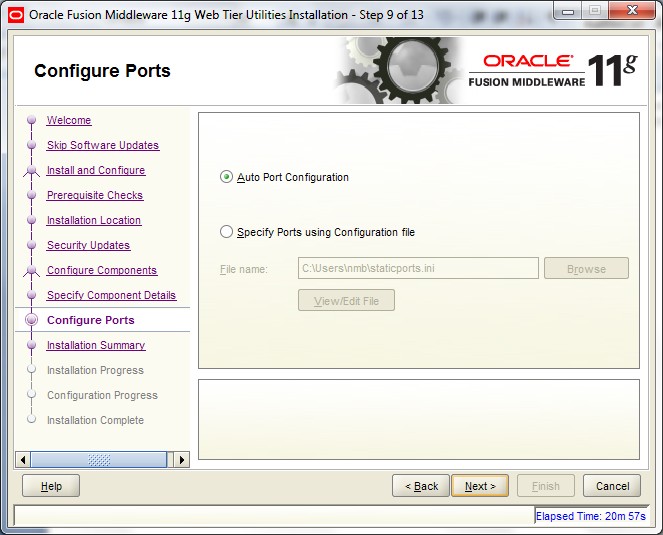Cancel the installation
This screenshot has width=663, height=535.
pos(612,486)
